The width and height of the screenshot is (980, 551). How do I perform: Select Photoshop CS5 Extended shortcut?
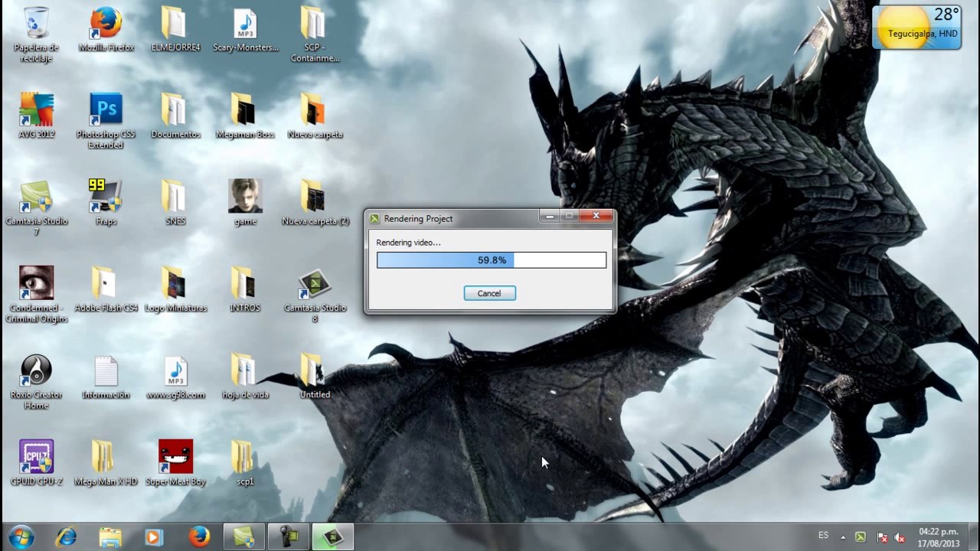(106, 121)
